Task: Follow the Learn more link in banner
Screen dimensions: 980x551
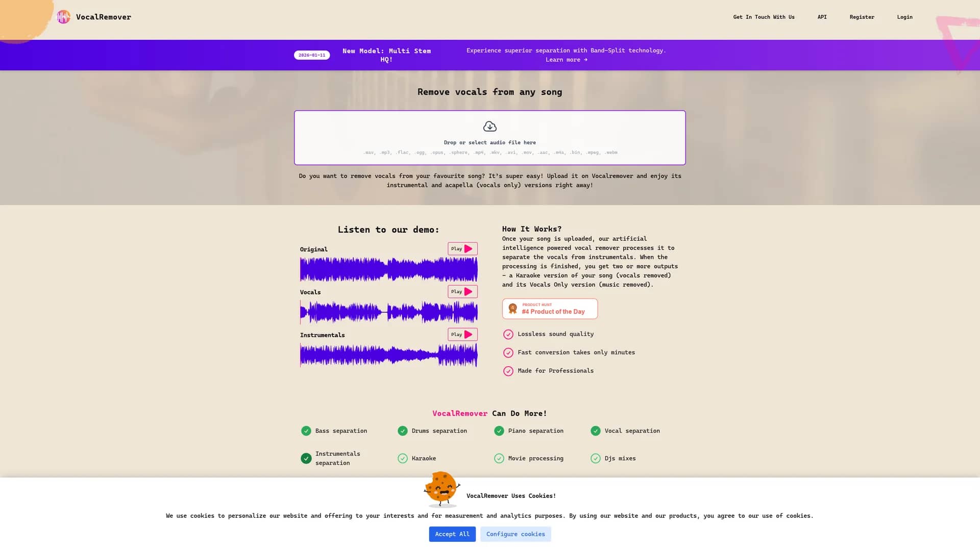Action: pos(566,60)
